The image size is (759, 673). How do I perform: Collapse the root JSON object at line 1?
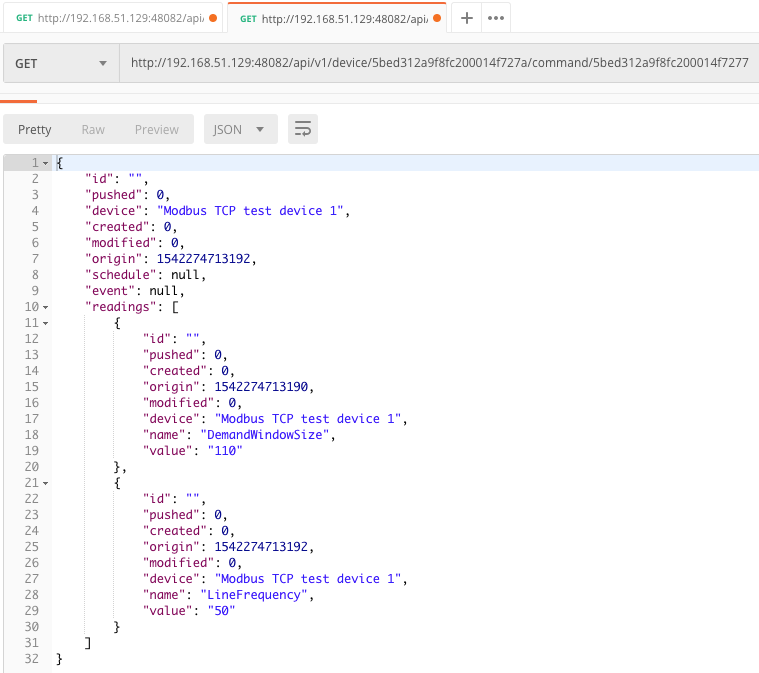tap(46, 163)
